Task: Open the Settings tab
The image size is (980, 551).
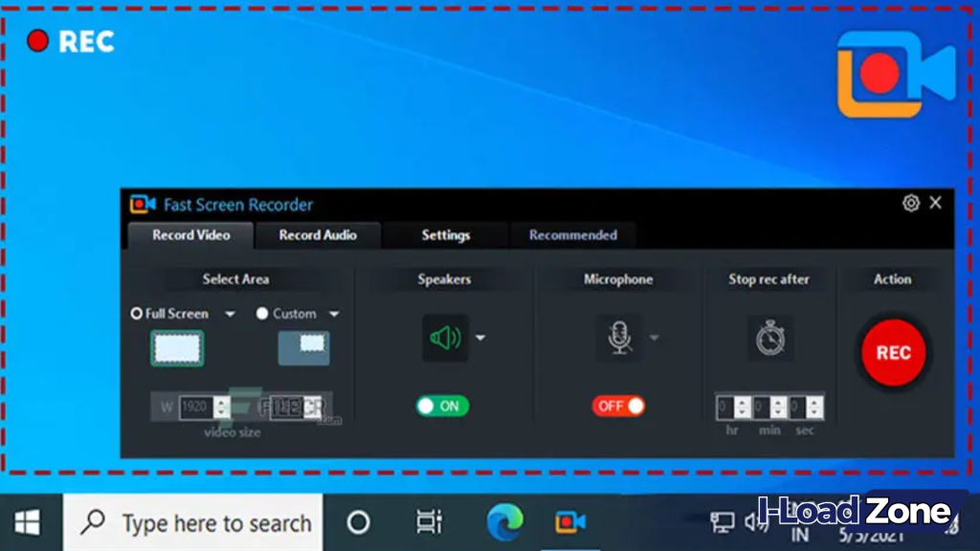Action: click(445, 234)
